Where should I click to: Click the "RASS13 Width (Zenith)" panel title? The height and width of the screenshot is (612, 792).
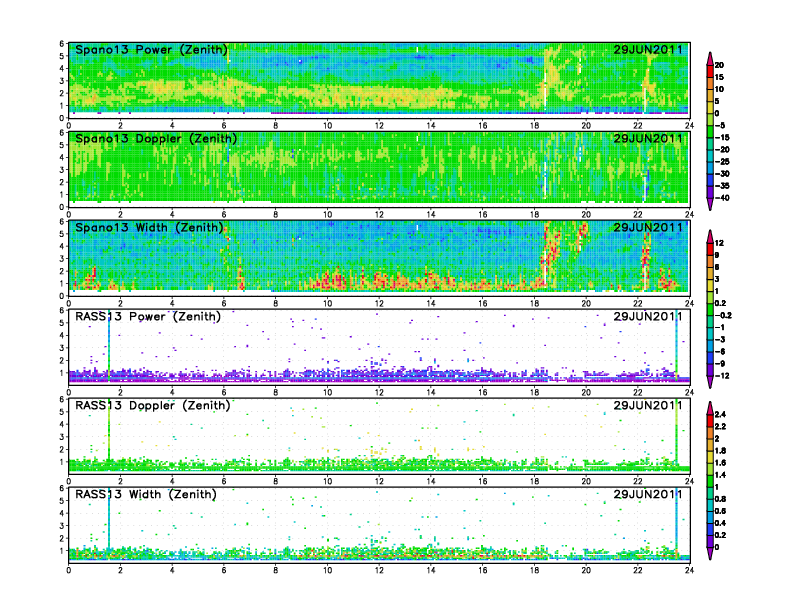point(146,494)
